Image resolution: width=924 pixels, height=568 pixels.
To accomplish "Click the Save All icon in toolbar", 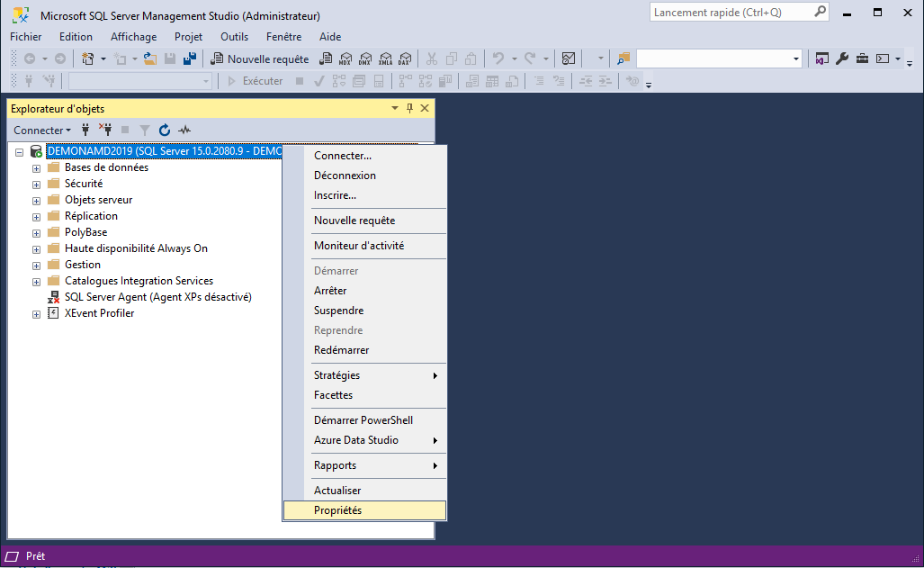I will (x=189, y=59).
